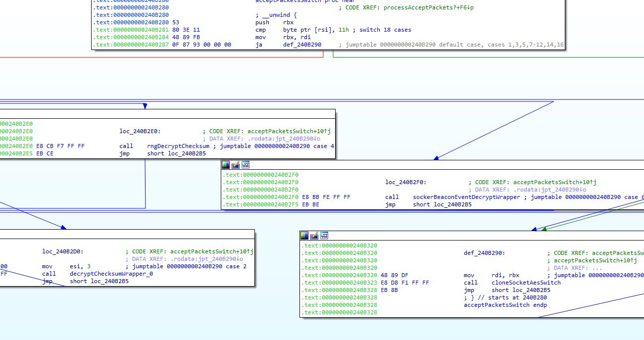Select sockerBeaconEventDecryptWrapper function name
Viewport: 644px width, 340px height.
pyautogui.click(x=466, y=197)
